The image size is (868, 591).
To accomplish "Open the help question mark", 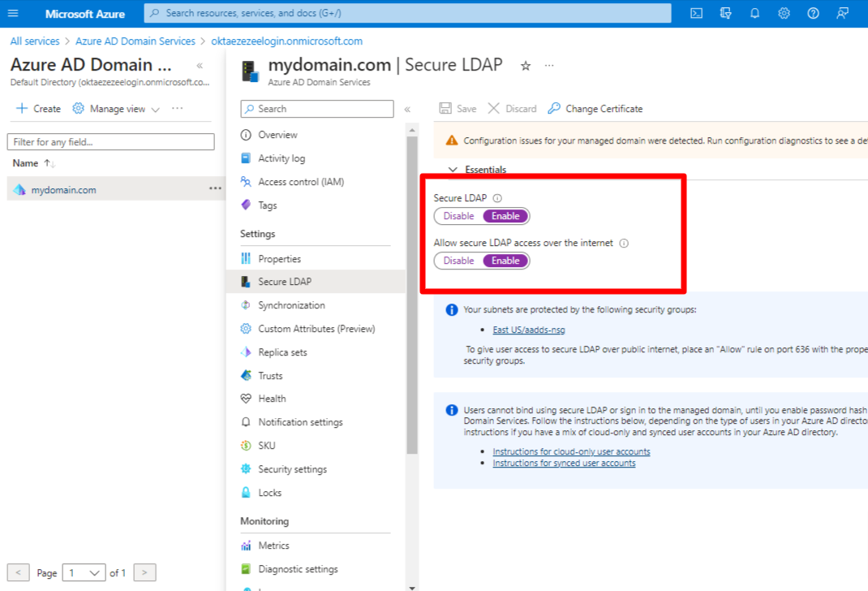I will pos(813,13).
